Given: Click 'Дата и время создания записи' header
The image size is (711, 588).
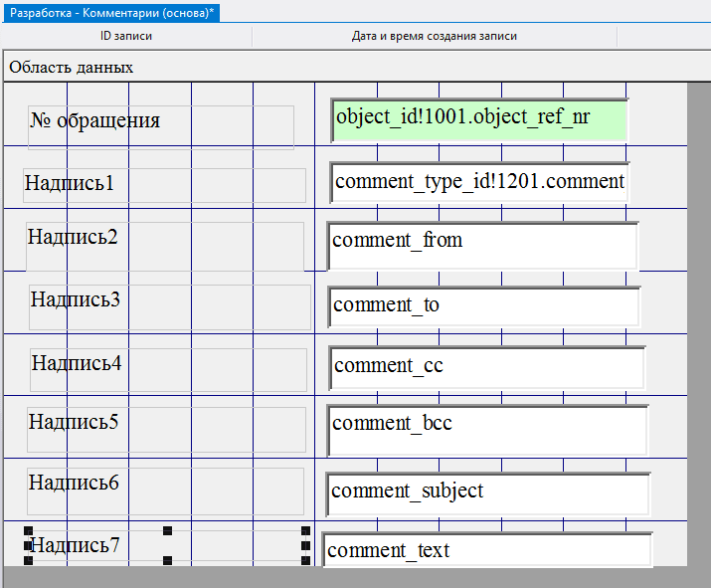Looking at the screenshot, I should pos(434,36).
